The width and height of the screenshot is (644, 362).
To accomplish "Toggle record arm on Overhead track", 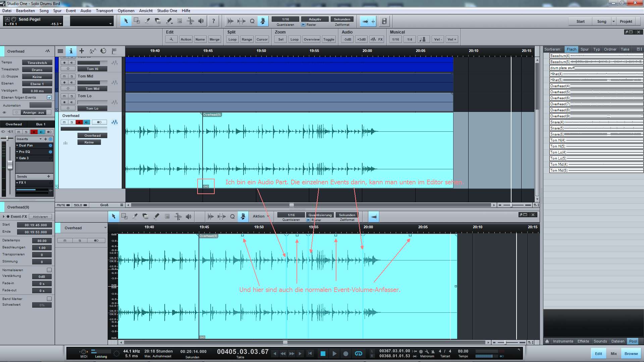I will pos(79,122).
